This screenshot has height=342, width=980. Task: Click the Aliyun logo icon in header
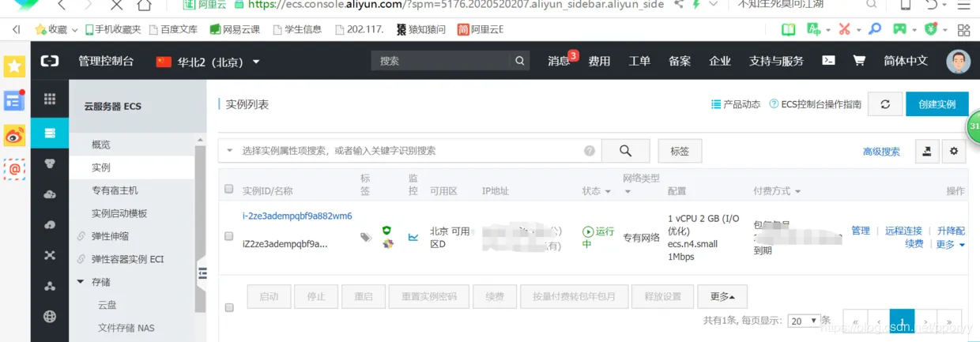point(50,61)
